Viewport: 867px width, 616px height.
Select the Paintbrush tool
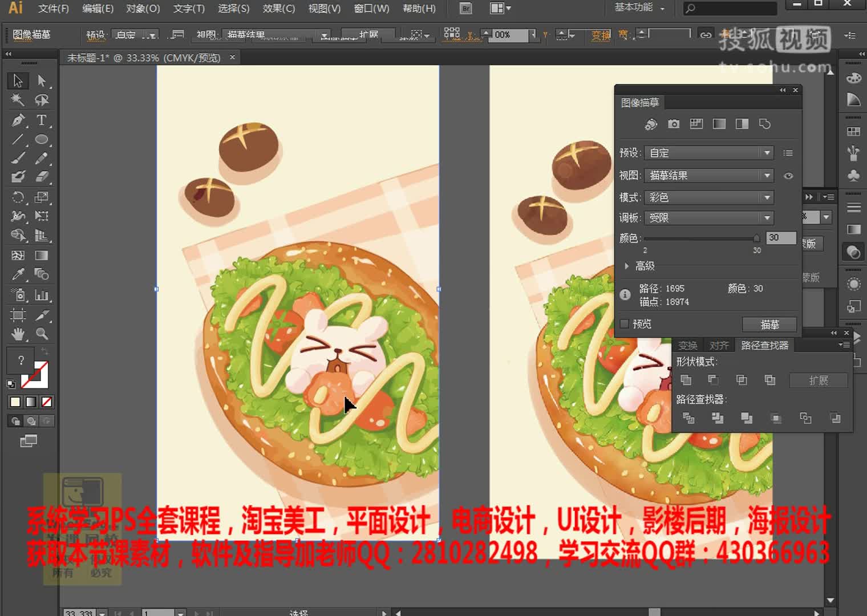(x=18, y=158)
